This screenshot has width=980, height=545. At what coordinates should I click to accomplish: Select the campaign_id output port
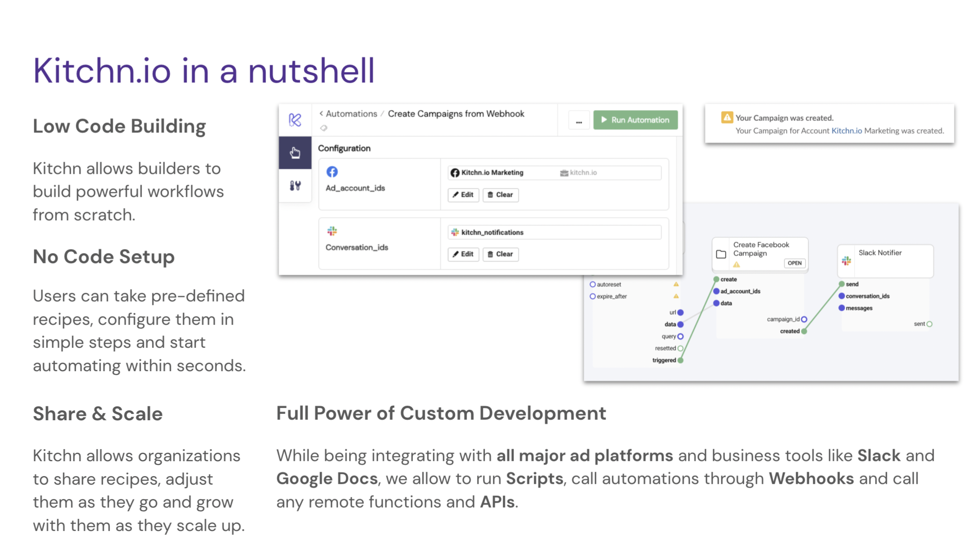(x=804, y=319)
